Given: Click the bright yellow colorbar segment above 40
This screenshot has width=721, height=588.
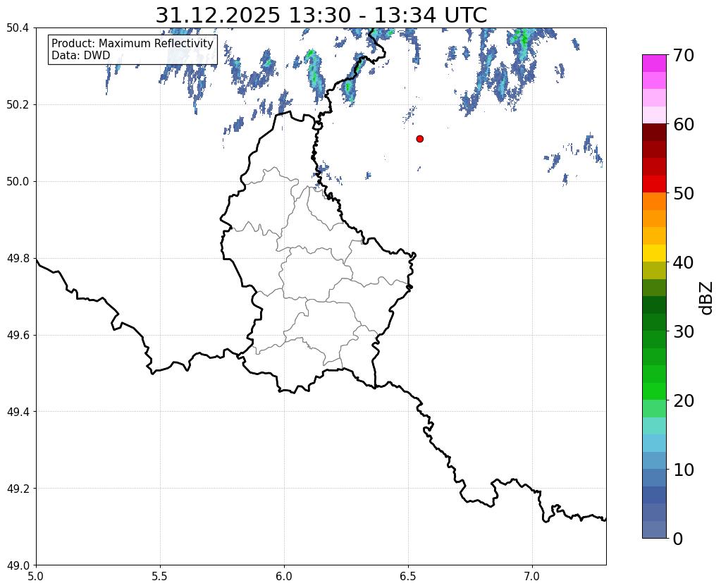Looking at the screenshot, I should coord(653,252).
